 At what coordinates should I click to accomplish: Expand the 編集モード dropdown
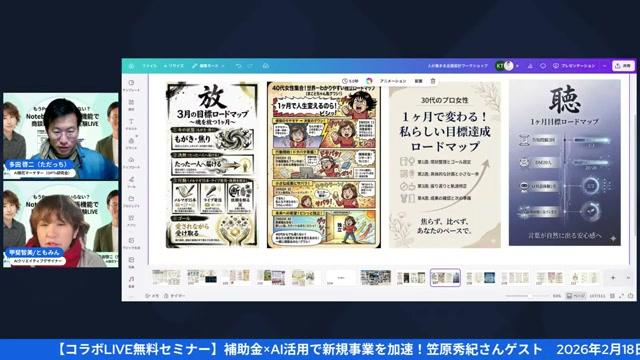(208, 66)
